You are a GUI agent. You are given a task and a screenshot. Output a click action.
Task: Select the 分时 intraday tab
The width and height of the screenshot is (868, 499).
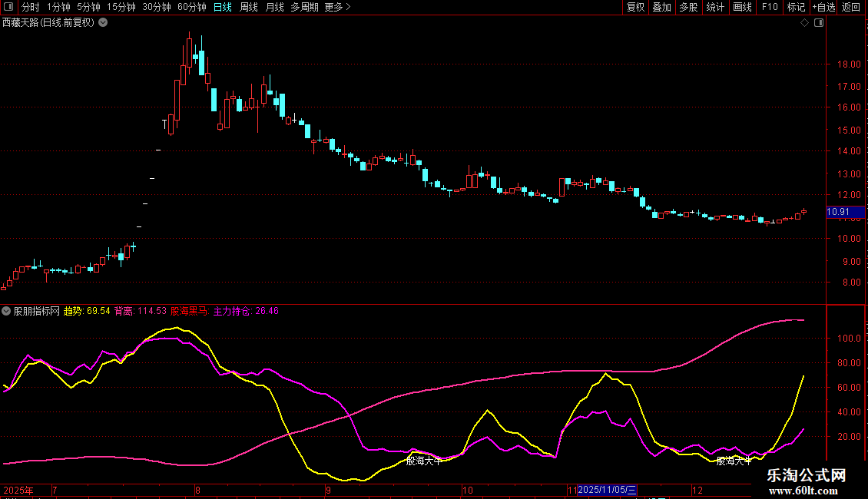[x=30, y=8]
